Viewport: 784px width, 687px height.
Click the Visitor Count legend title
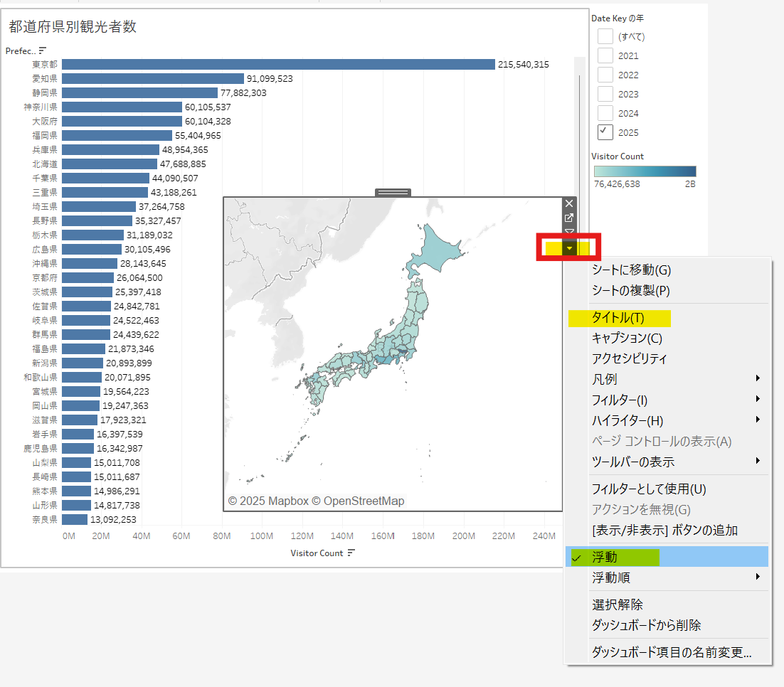(x=618, y=156)
